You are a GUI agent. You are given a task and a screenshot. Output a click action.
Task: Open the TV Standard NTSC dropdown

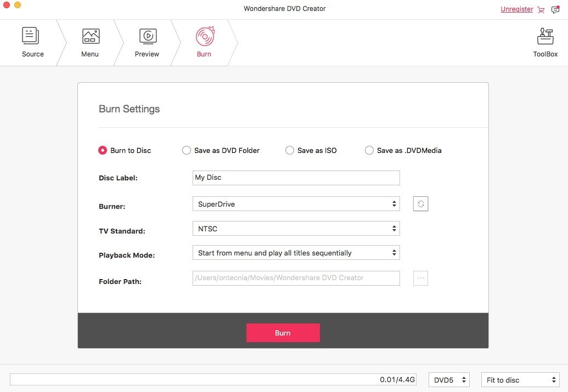tap(296, 229)
